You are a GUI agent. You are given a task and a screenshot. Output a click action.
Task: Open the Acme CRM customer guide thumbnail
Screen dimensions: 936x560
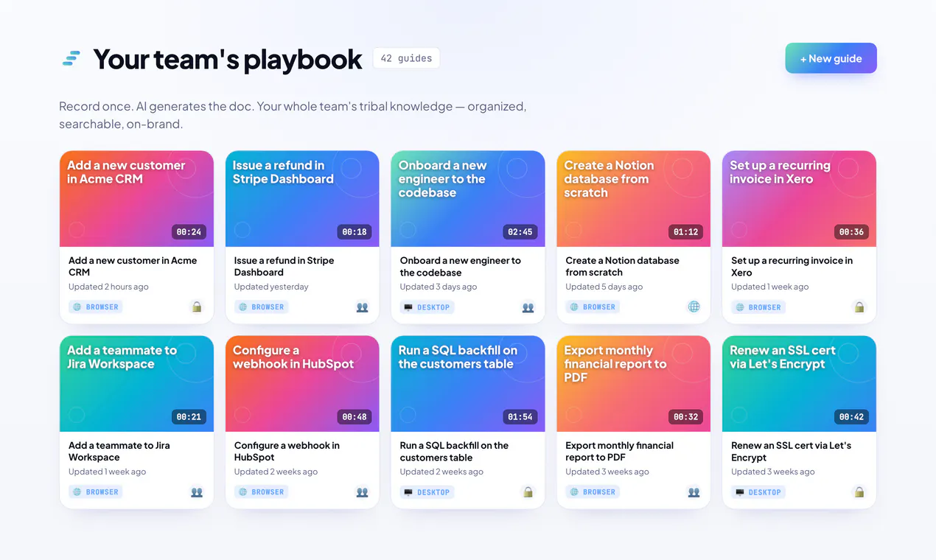136,199
